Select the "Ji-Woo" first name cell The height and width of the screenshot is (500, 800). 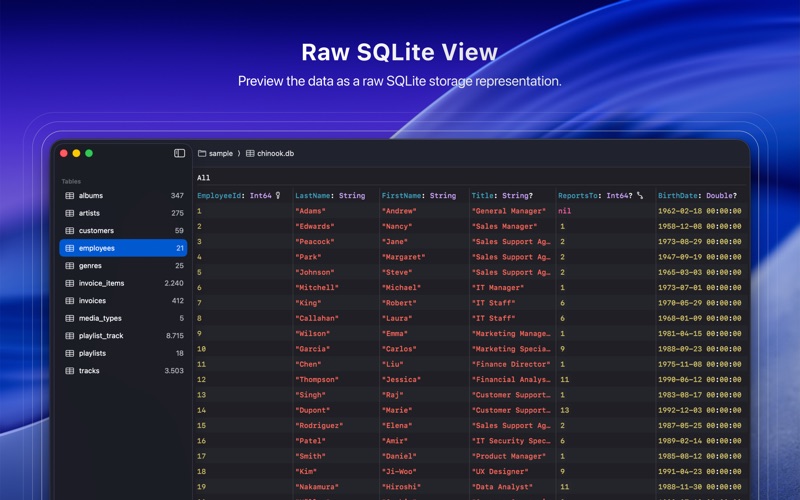[399, 471]
